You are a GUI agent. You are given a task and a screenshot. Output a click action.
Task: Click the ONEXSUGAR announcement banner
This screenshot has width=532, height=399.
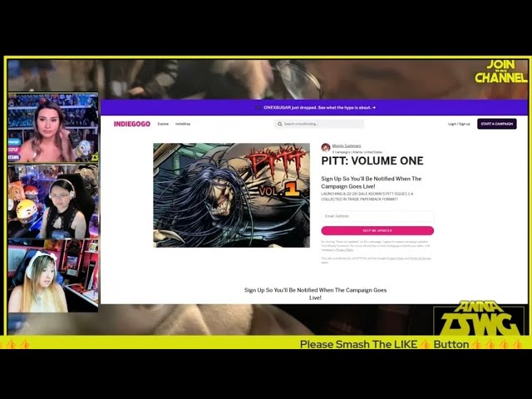(x=314, y=107)
